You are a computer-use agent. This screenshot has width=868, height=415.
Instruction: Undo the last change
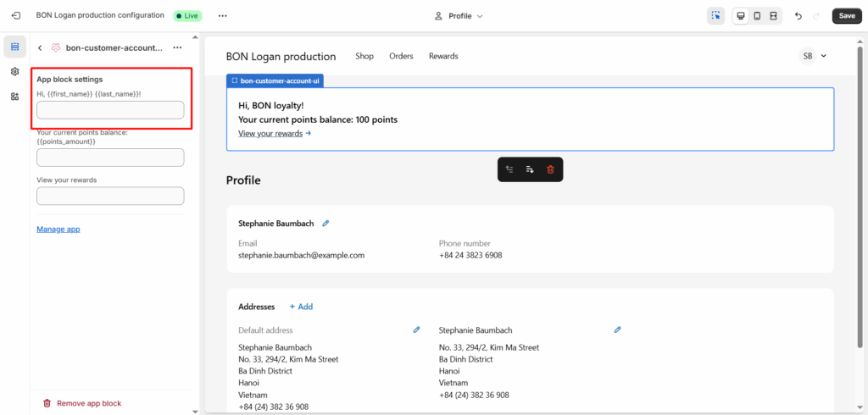pyautogui.click(x=798, y=16)
